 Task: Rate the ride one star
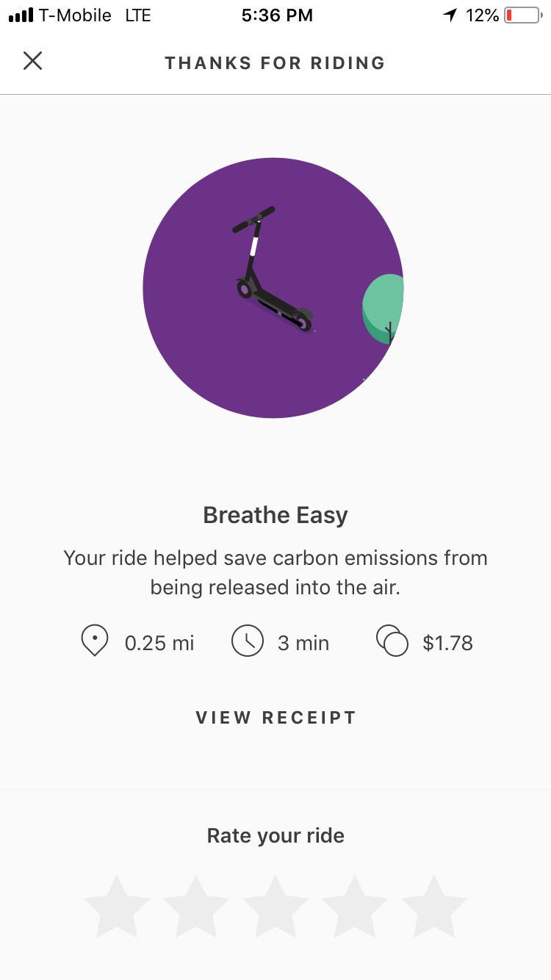coord(117,906)
